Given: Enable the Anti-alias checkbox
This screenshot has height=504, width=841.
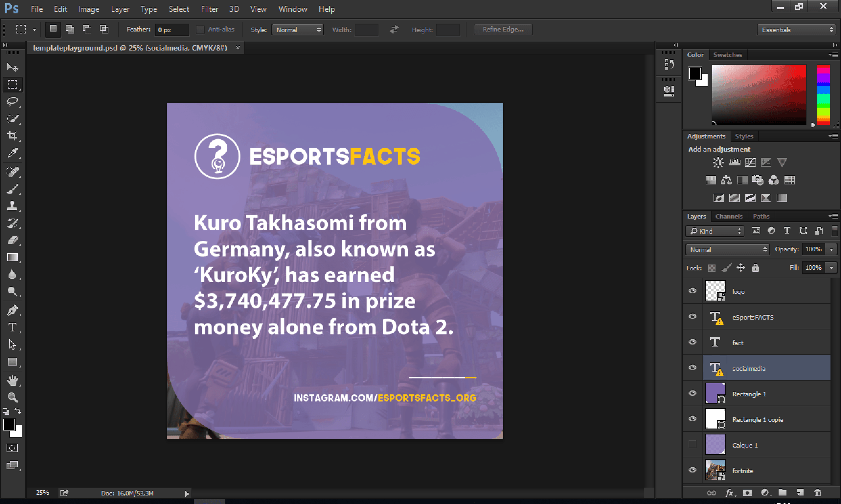Looking at the screenshot, I should pos(201,30).
